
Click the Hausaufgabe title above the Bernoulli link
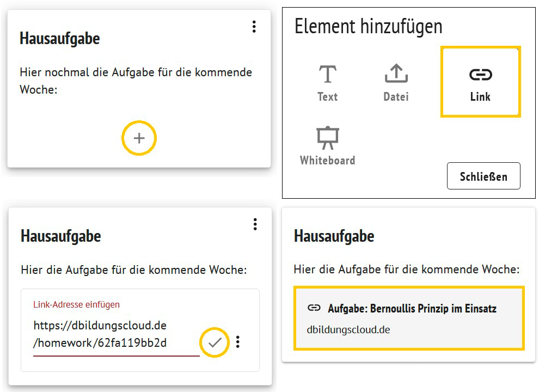[x=334, y=236]
